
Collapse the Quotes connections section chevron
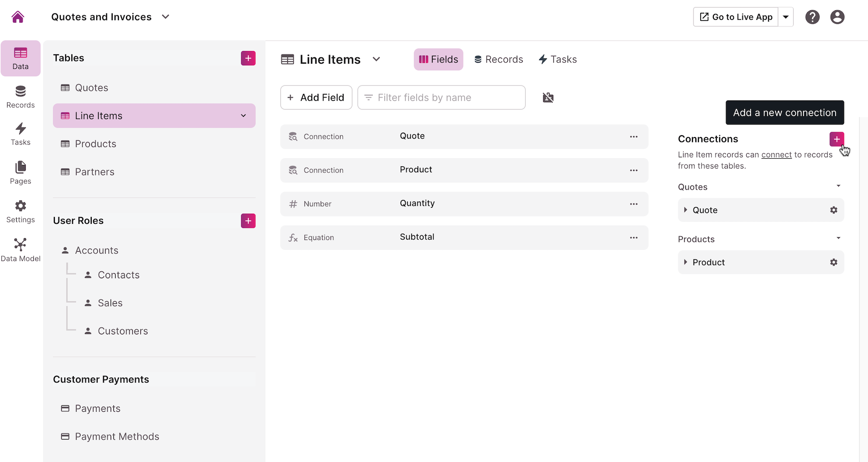point(838,186)
